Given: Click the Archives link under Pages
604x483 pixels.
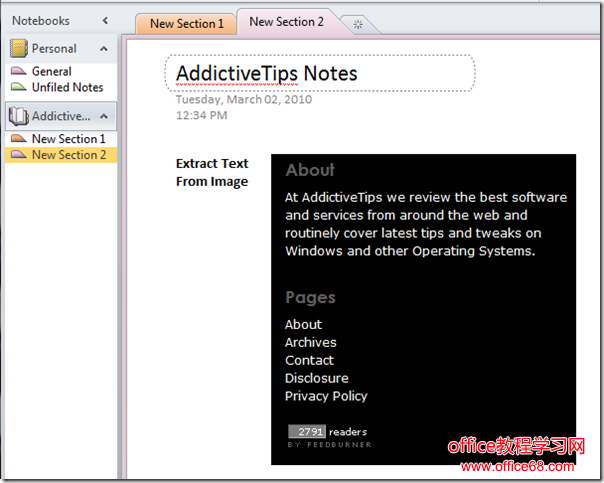Looking at the screenshot, I should pos(310,342).
